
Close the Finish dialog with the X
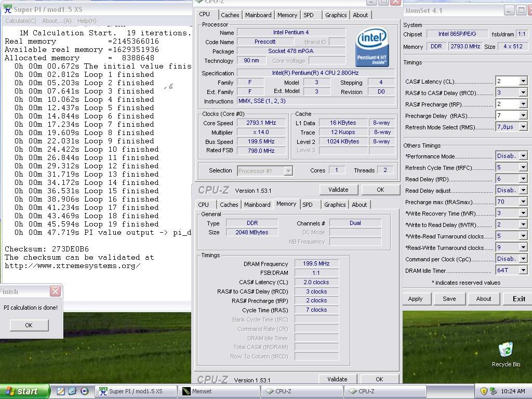(x=55, y=291)
